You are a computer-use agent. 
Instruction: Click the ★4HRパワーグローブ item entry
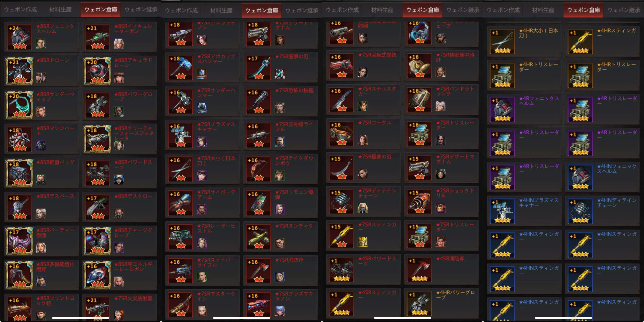click(x=441, y=303)
